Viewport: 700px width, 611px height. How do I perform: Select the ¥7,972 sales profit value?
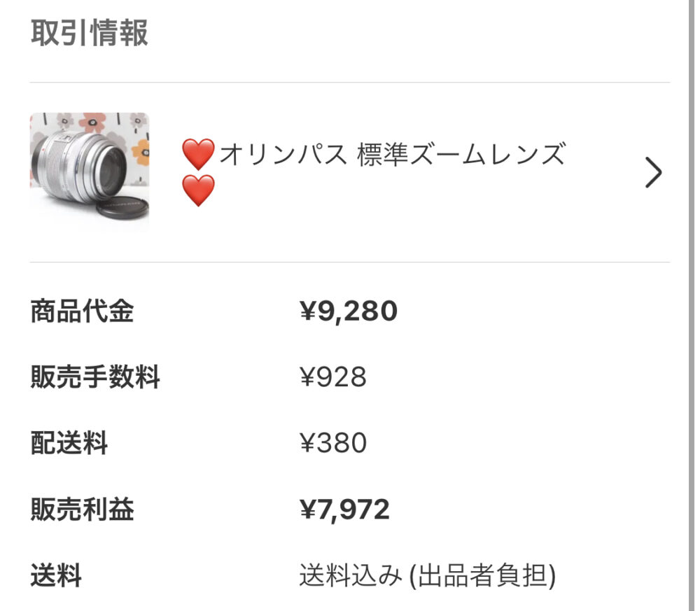(x=344, y=510)
